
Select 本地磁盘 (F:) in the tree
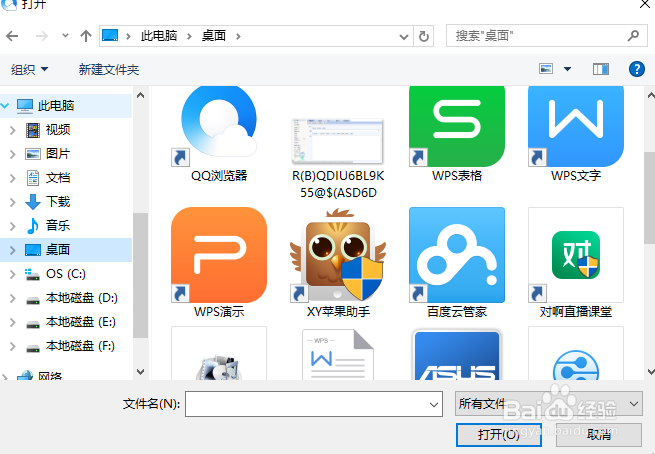[x=80, y=346]
